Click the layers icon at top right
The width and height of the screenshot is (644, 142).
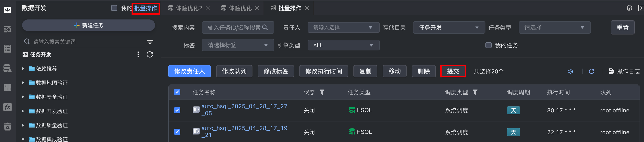(x=629, y=8)
